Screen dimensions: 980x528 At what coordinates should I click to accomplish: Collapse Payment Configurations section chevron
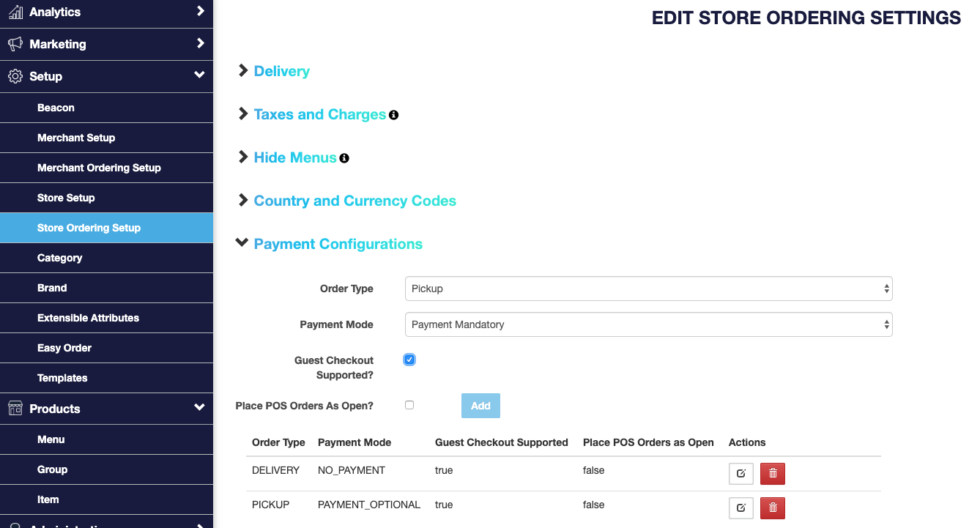pyautogui.click(x=242, y=242)
